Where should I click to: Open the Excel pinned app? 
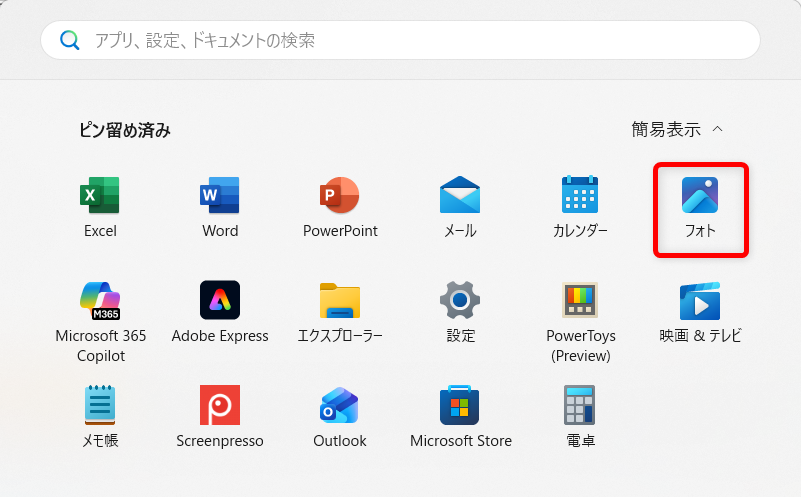100,207
